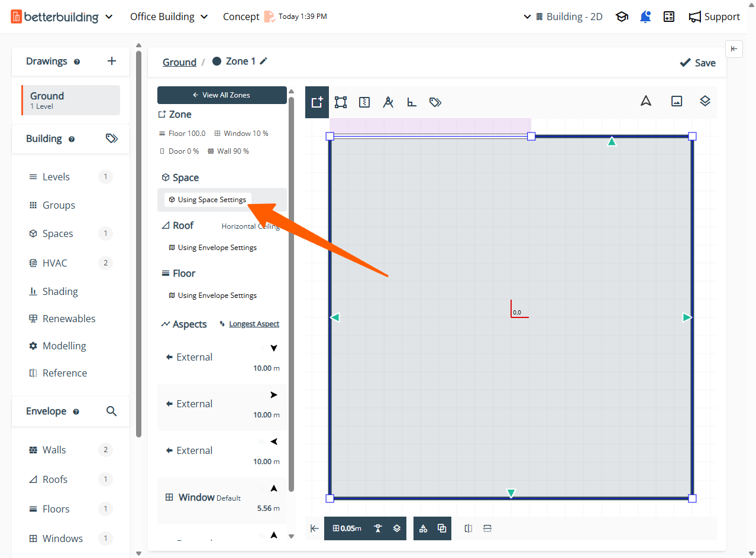Image resolution: width=756 pixels, height=558 pixels.
Task: Click the notification bell icon
Action: coord(645,17)
